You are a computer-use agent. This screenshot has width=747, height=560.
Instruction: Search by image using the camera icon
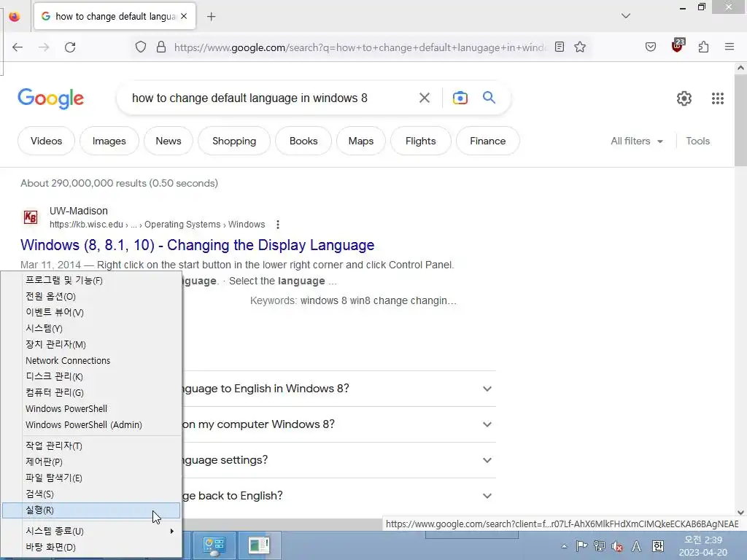pyautogui.click(x=460, y=98)
